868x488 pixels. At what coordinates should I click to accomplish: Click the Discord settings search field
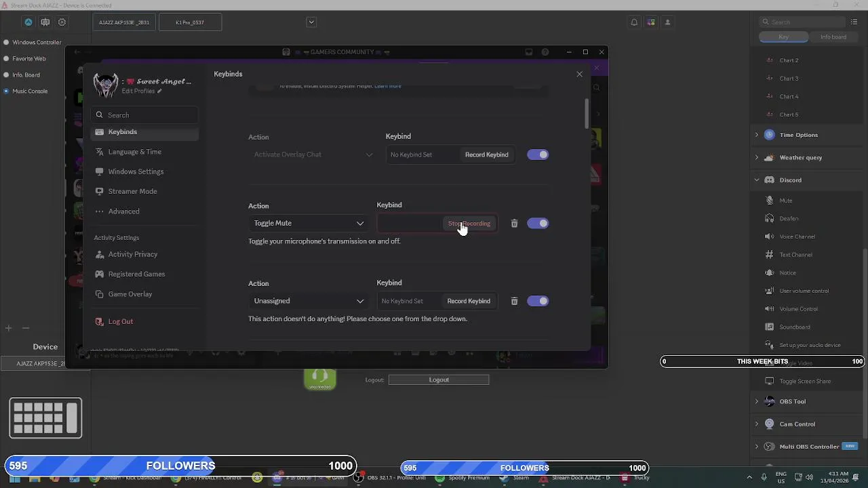(x=144, y=115)
